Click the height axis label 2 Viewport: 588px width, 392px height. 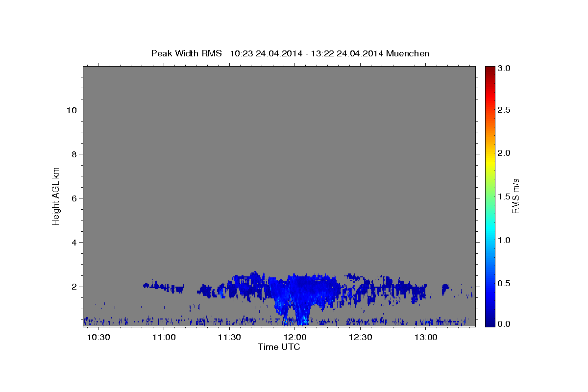73,286
